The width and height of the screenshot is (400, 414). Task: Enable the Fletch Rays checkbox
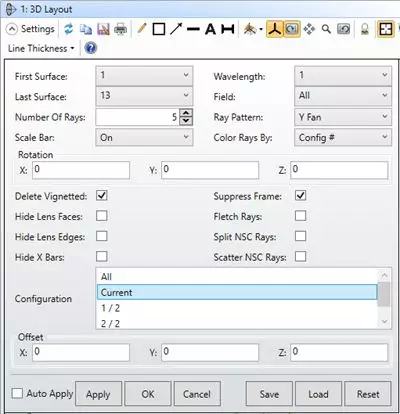click(300, 216)
